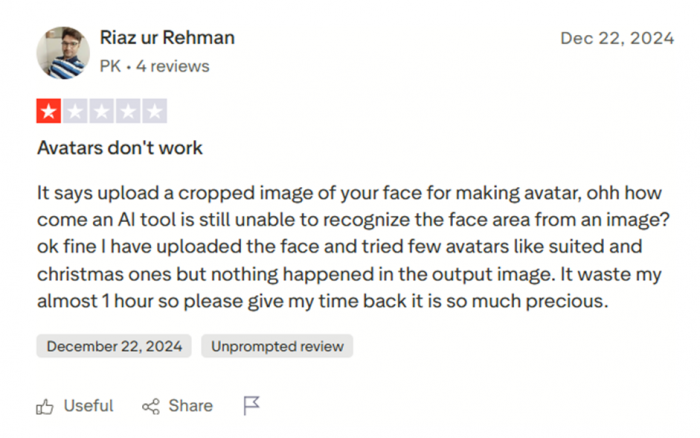Click the word "precious" ending the review

[571, 301]
